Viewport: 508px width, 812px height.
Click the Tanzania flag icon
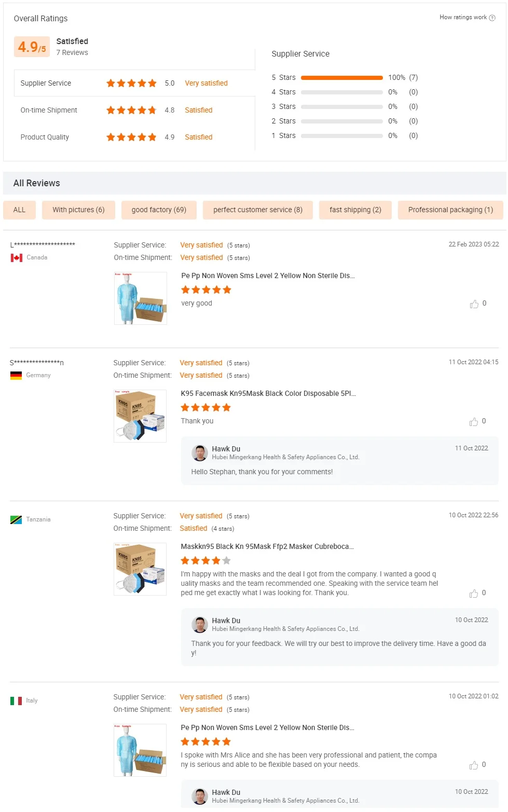(x=16, y=520)
